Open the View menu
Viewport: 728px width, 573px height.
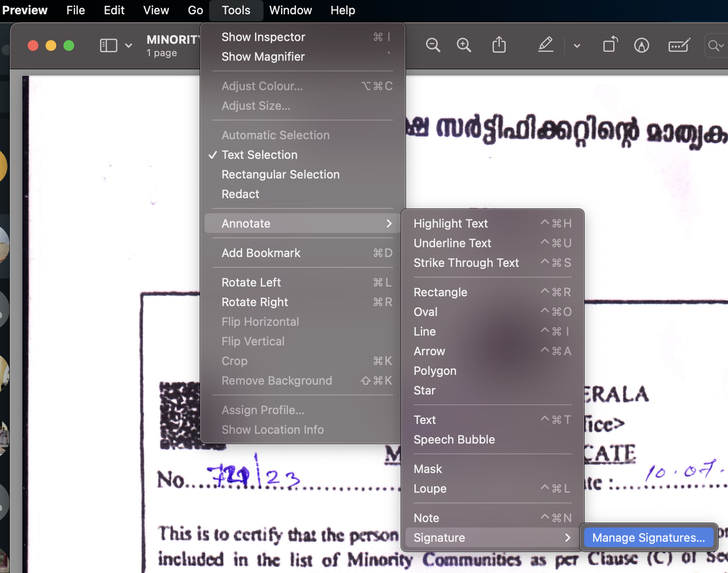156,10
